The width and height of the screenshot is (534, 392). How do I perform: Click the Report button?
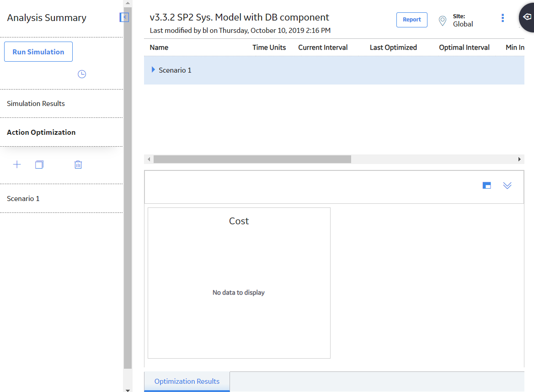[412, 20]
